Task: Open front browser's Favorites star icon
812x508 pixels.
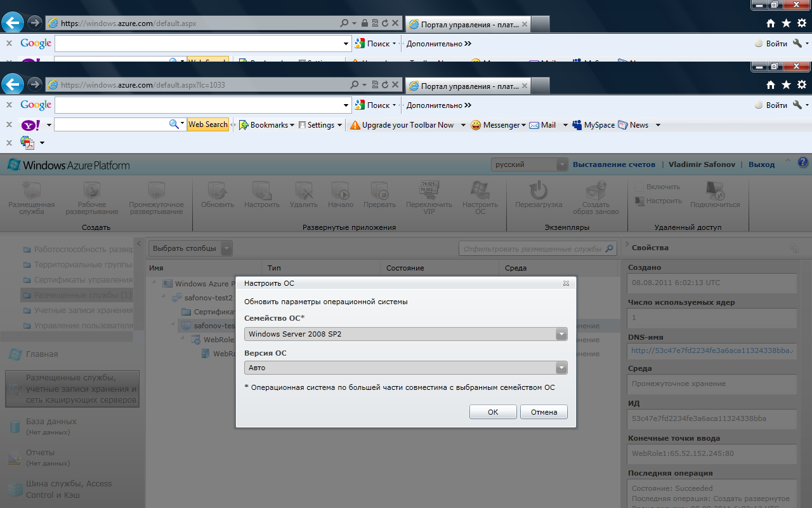Action: [x=787, y=84]
